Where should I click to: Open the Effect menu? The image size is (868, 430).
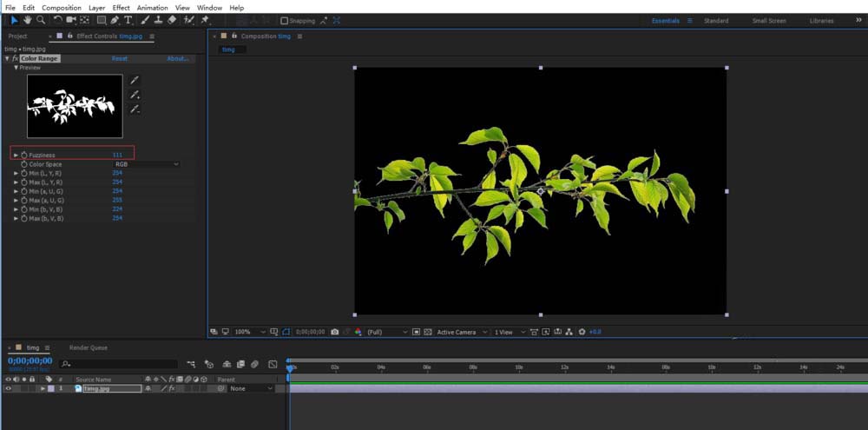click(x=121, y=7)
